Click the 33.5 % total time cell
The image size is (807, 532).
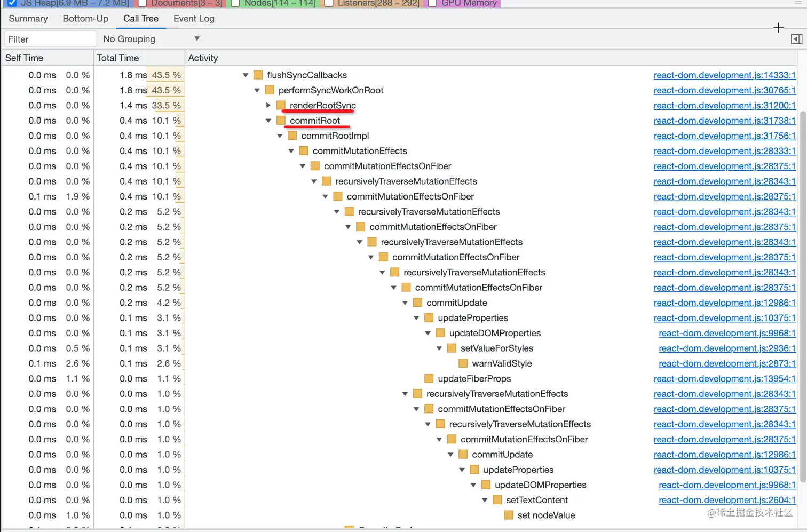167,105
